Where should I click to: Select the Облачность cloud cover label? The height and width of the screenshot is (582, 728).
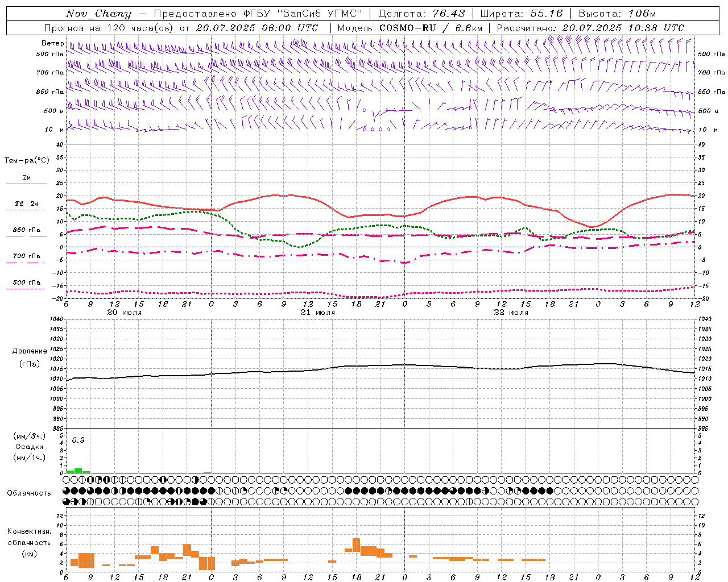tap(29, 493)
